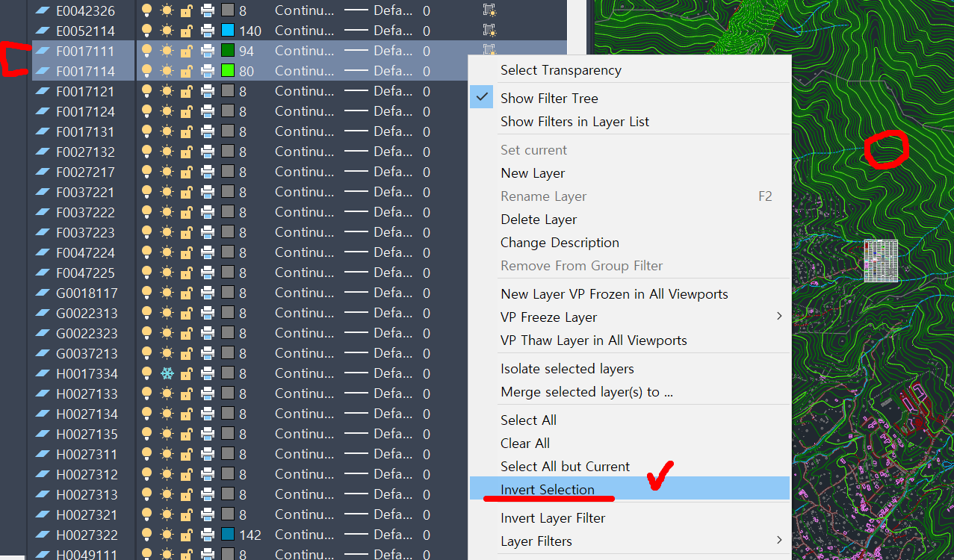Click plot printer icon for layer E0052114
The width and height of the screenshot is (954, 560).
208,31
